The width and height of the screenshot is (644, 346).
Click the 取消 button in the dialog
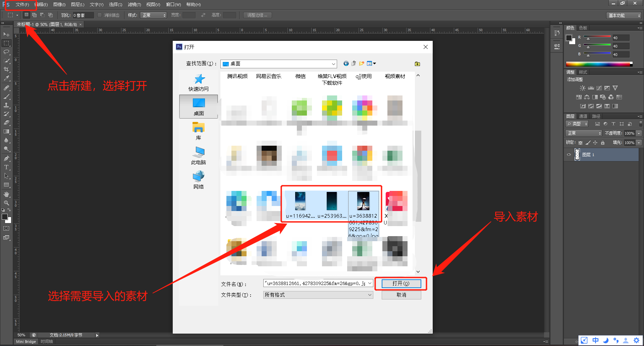tap(401, 295)
